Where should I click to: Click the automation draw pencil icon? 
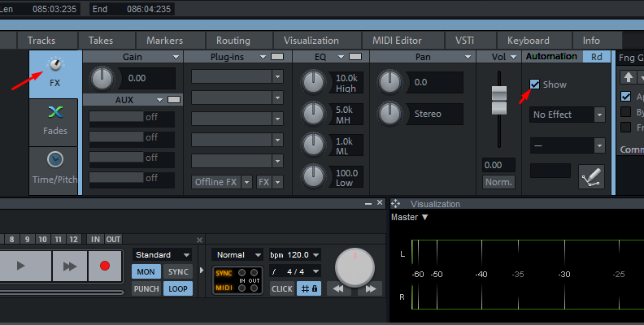(591, 176)
